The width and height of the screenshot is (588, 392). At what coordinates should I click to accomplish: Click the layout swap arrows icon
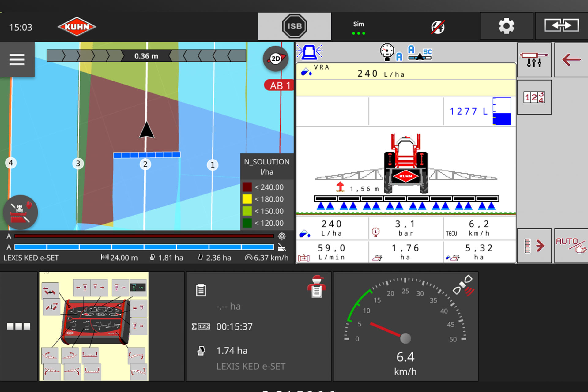tap(561, 26)
